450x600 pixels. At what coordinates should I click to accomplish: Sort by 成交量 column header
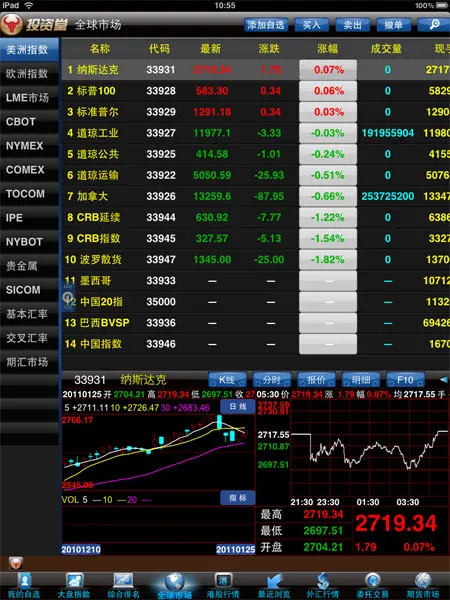[386, 49]
